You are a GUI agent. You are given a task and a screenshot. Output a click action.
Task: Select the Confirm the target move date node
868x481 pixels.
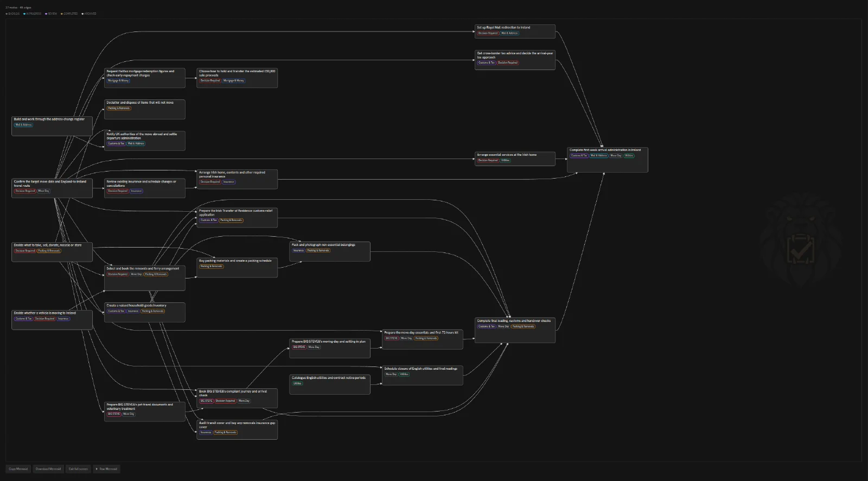click(x=52, y=188)
